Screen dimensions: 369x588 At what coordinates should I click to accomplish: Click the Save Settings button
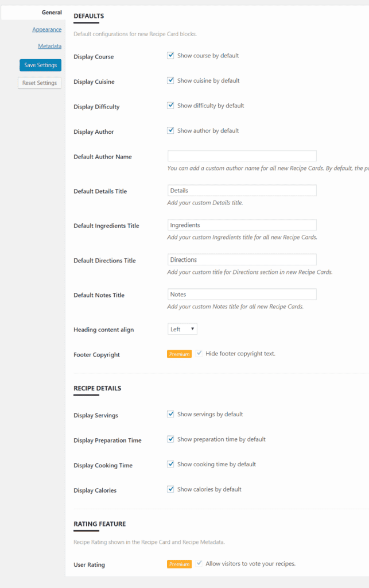[41, 65]
